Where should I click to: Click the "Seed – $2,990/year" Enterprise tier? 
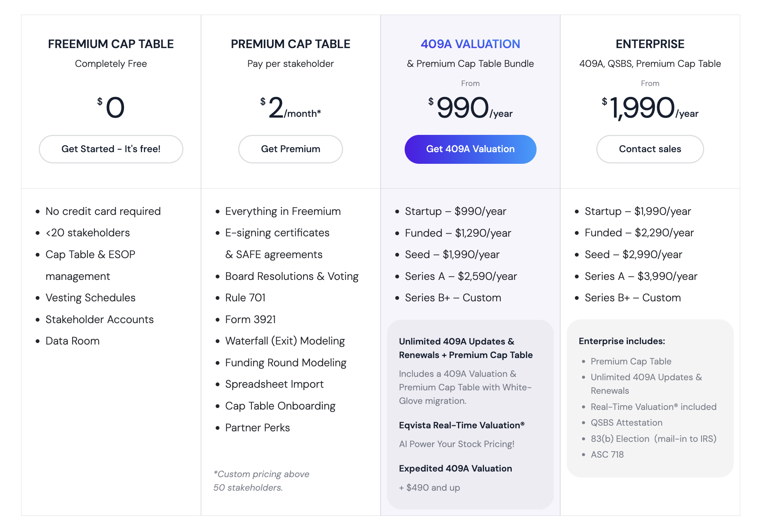click(x=633, y=254)
